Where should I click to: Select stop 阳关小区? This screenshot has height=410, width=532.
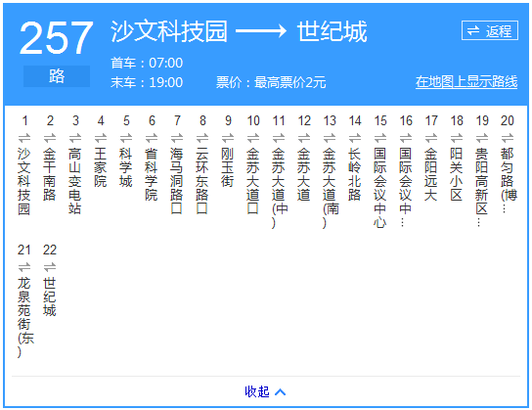coord(457,174)
